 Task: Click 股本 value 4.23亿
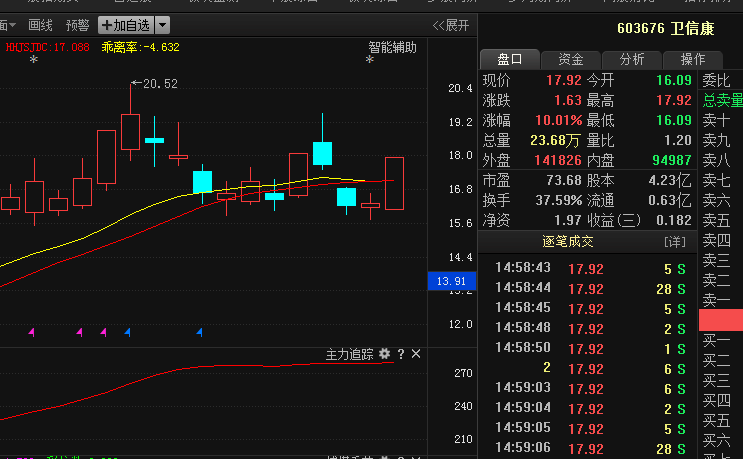pyautogui.click(x=670, y=180)
